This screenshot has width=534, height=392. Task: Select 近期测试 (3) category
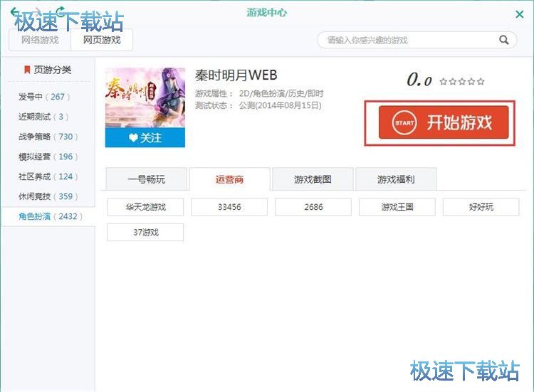pos(43,117)
